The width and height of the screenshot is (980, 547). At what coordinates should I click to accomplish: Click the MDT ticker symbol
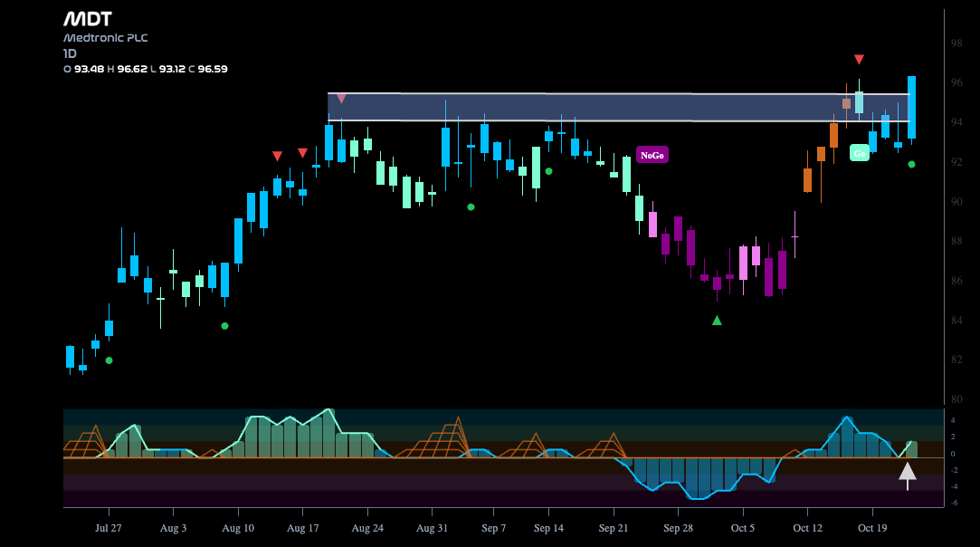click(88, 19)
